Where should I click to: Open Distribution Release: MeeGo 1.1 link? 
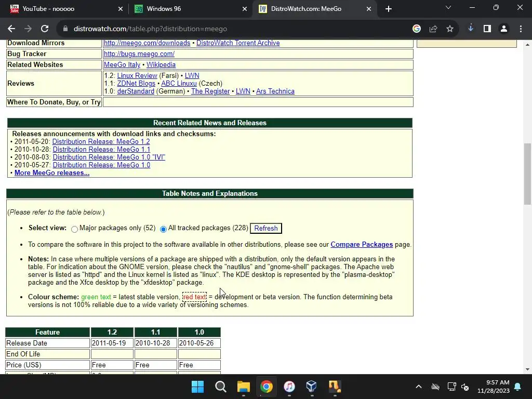(101, 150)
